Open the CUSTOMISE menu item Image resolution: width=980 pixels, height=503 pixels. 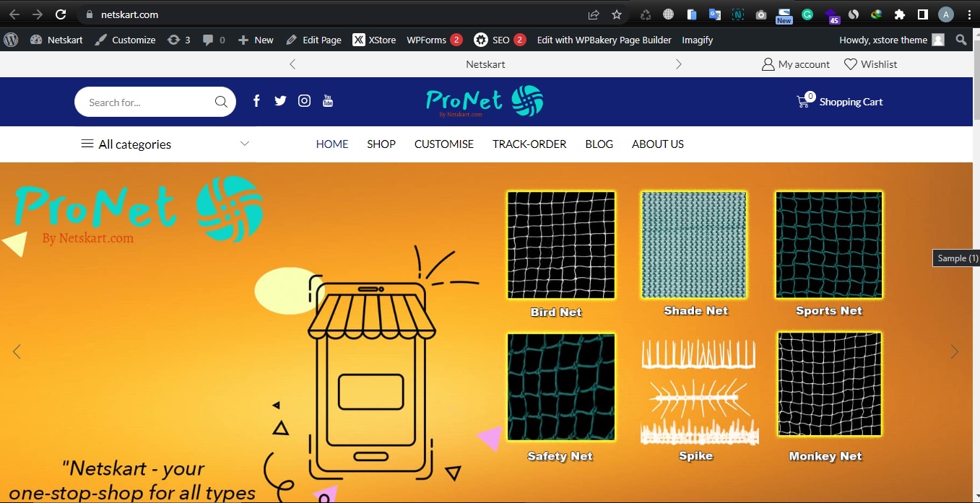pos(444,144)
